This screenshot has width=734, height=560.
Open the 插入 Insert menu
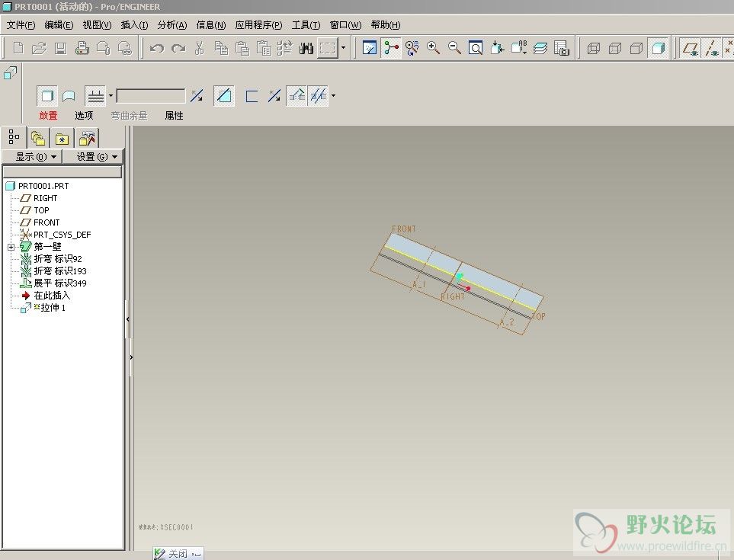pyautogui.click(x=134, y=25)
